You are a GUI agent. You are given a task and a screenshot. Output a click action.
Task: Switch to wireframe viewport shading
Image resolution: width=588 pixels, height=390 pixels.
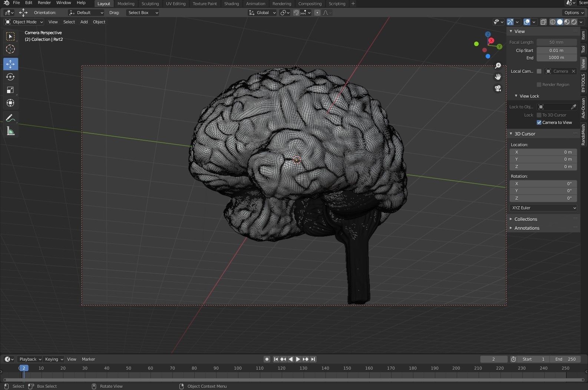[x=553, y=22]
